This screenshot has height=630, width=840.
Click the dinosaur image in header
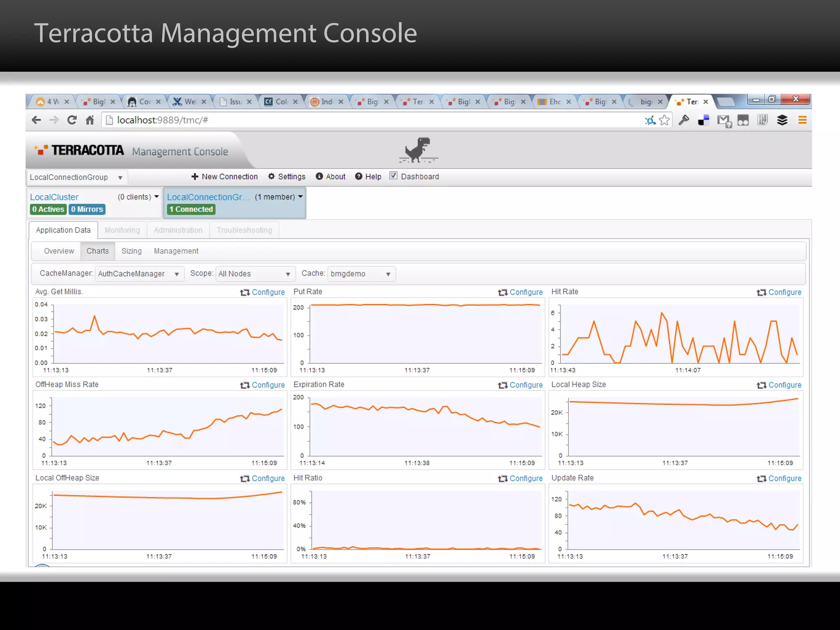[418, 150]
